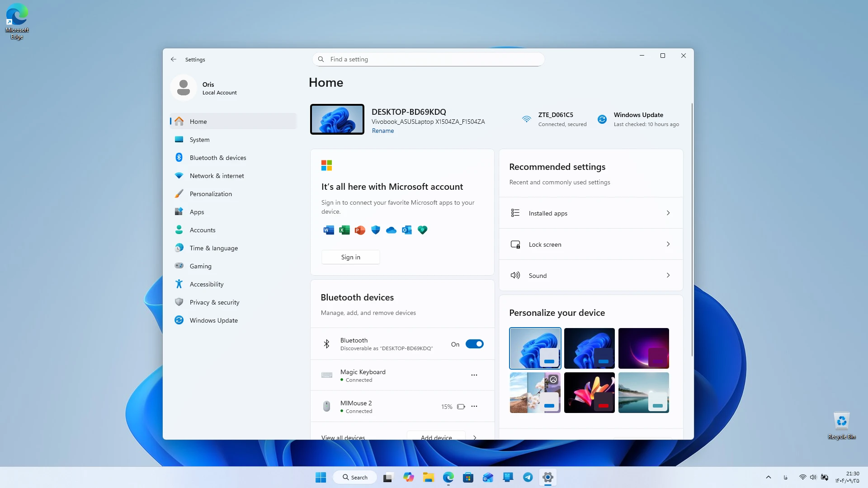The width and height of the screenshot is (868, 488).
Task: Click the ZTE_D061C5 Wi-Fi icon
Action: (527, 119)
